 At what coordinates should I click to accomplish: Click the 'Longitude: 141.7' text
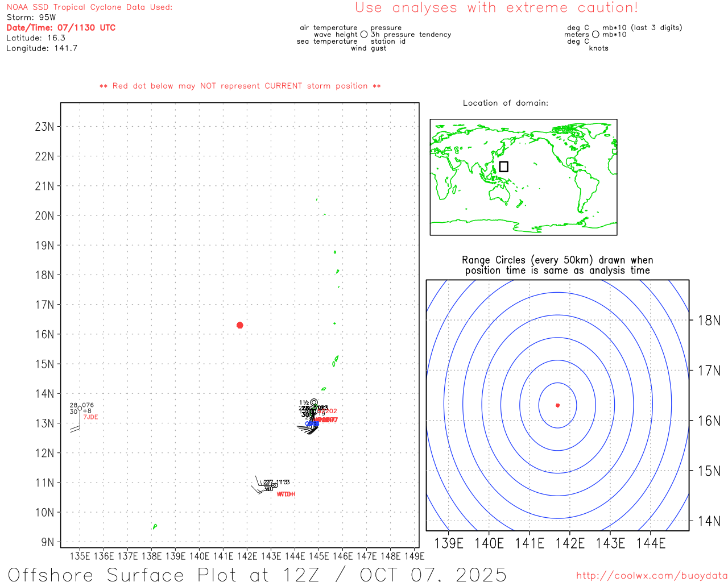(42, 48)
